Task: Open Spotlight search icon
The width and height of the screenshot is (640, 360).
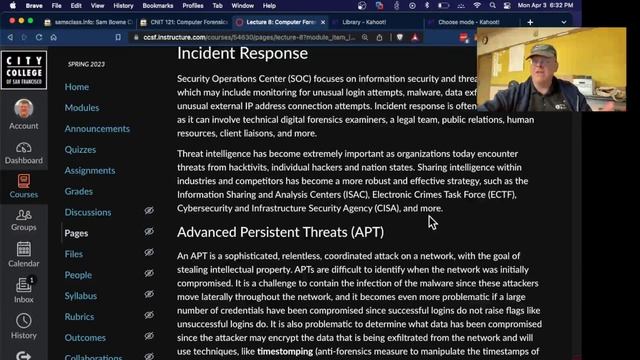Action: coord(493,6)
